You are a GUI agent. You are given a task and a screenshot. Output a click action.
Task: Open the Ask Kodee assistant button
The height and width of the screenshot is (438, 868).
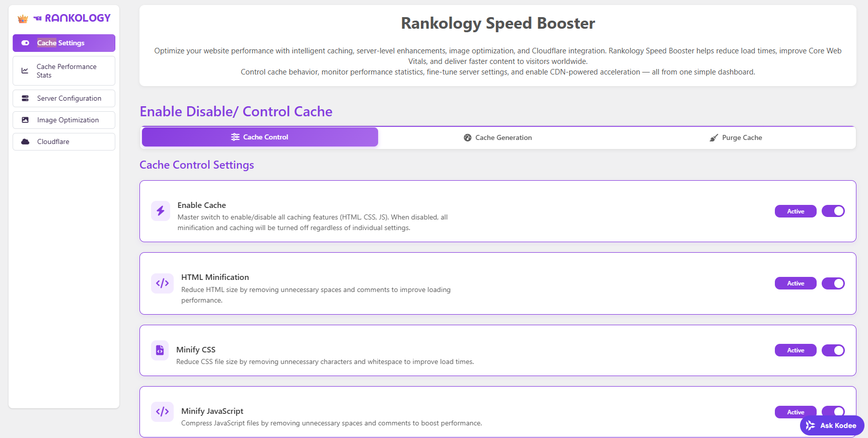pyautogui.click(x=832, y=426)
